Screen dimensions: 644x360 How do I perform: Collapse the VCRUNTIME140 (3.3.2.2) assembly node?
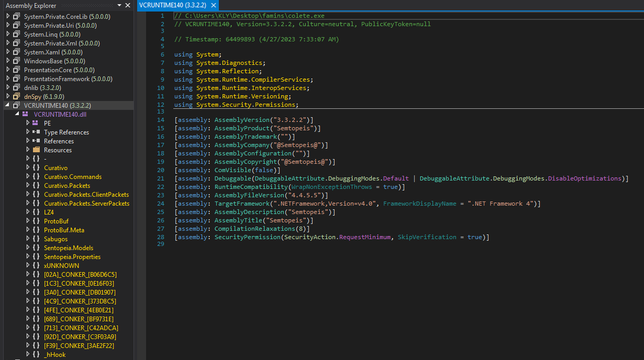8,105
